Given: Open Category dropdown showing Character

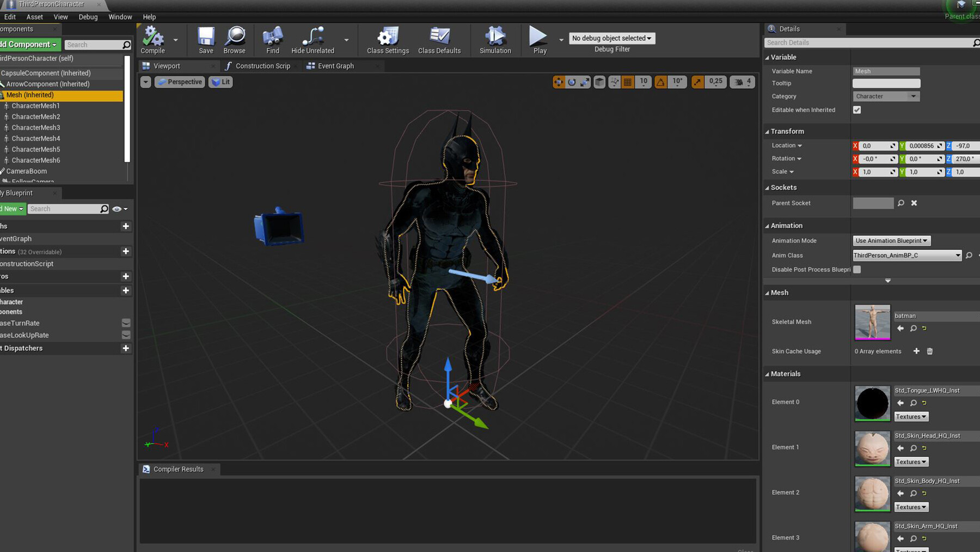Looking at the screenshot, I should 886,96.
